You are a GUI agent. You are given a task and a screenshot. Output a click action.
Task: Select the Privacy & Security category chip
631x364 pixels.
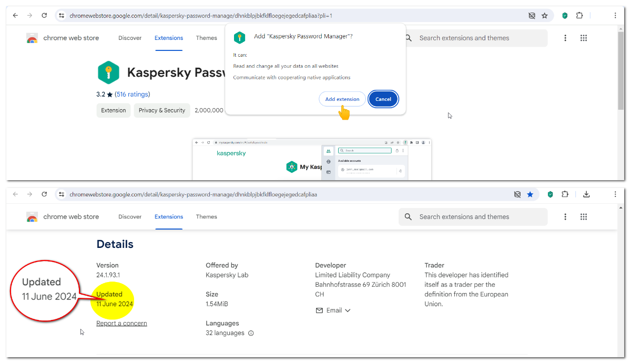pyautogui.click(x=162, y=110)
